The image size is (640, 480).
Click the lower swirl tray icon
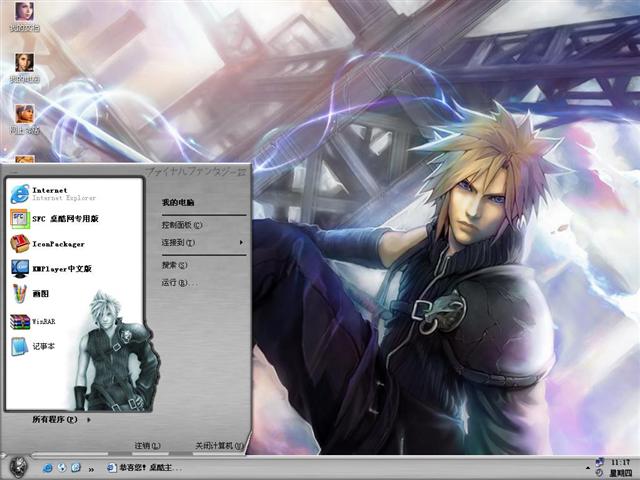coord(599,473)
